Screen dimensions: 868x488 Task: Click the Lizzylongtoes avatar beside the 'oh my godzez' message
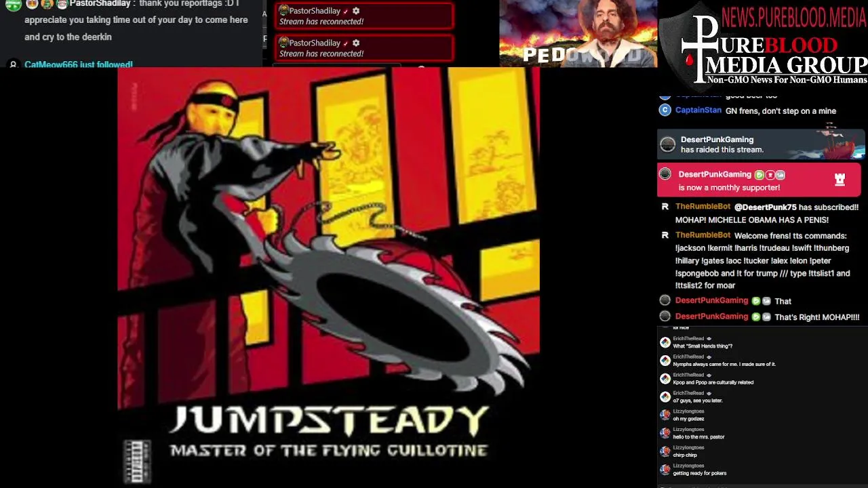pyautogui.click(x=665, y=415)
